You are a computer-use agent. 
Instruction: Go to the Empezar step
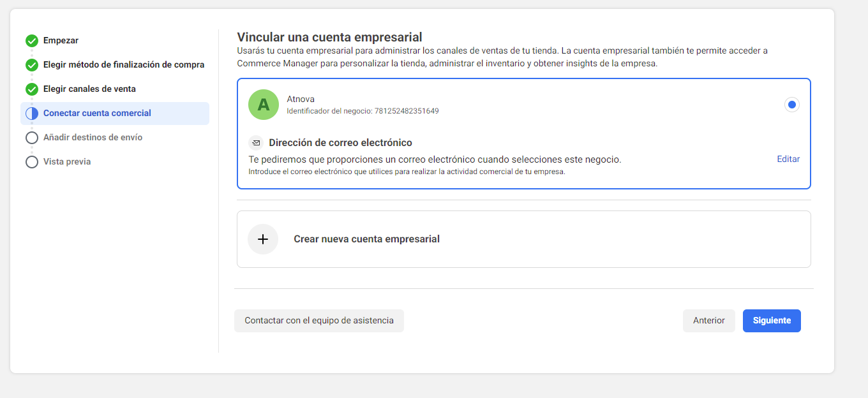(61, 41)
